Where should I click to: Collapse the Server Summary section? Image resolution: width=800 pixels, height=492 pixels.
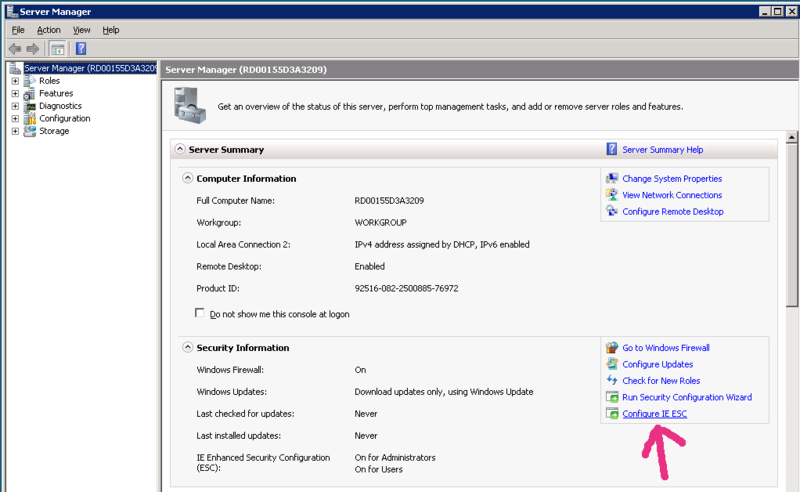(x=180, y=149)
